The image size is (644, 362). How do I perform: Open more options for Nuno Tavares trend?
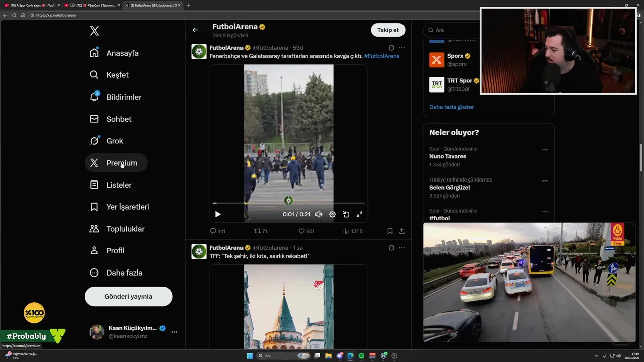(545, 150)
